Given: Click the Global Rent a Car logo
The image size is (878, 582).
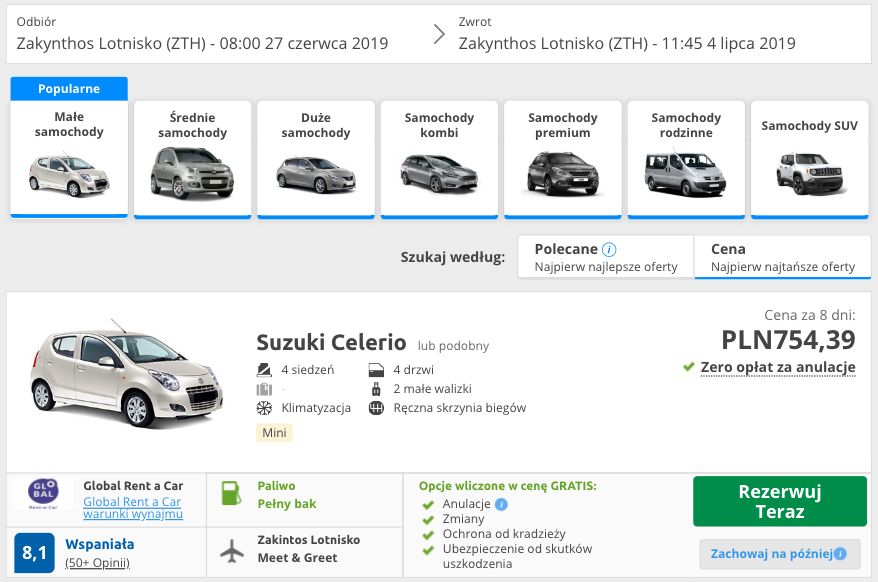Looking at the screenshot, I should [43, 493].
